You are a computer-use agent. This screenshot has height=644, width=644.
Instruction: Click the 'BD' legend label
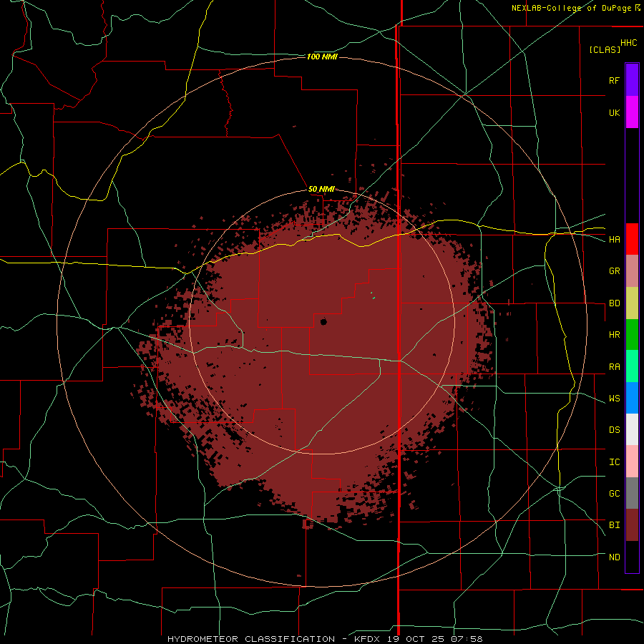point(614,303)
